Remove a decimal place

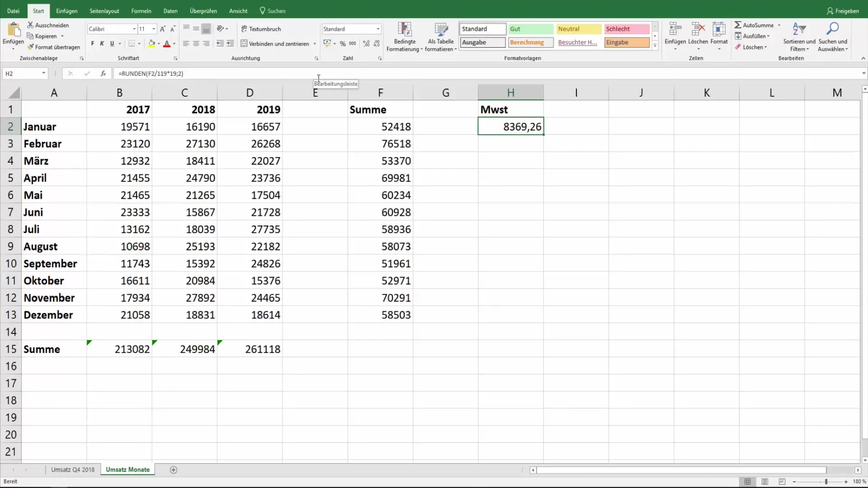pos(377,43)
